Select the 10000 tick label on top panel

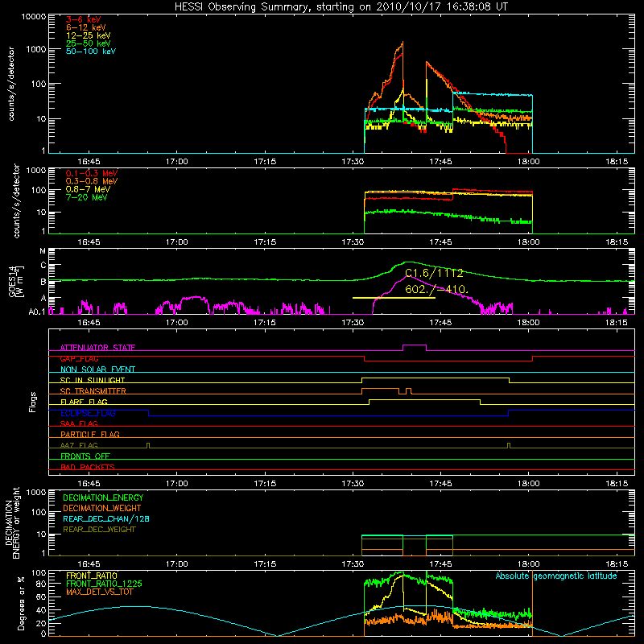pos(34,16)
